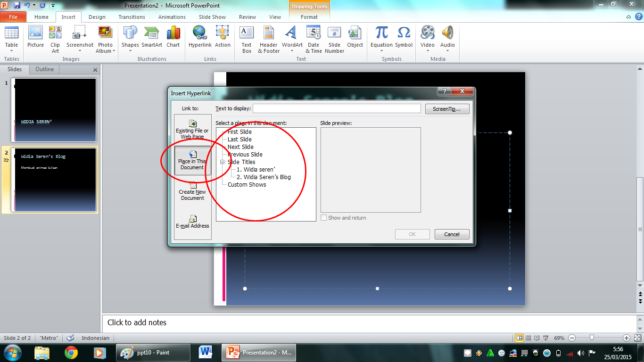Toggle the Show and return checkbox
Screen dimensions: 644x362
tap(324, 218)
